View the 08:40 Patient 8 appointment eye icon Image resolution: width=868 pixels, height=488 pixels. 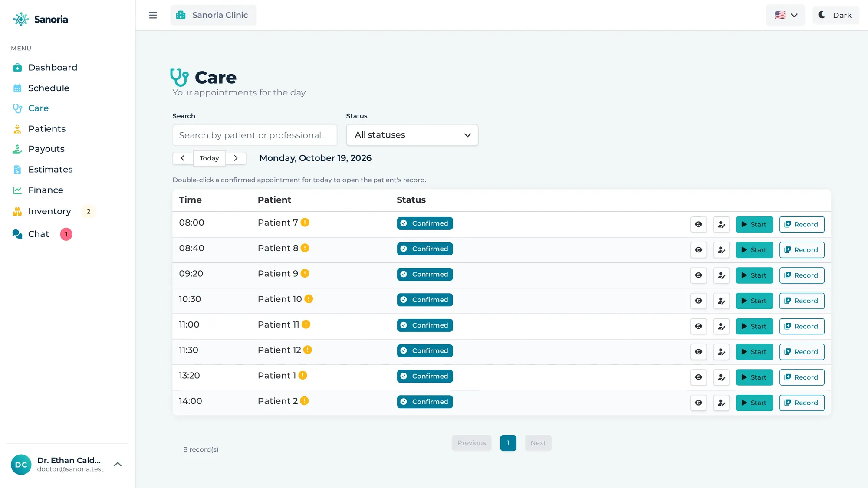pos(699,250)
